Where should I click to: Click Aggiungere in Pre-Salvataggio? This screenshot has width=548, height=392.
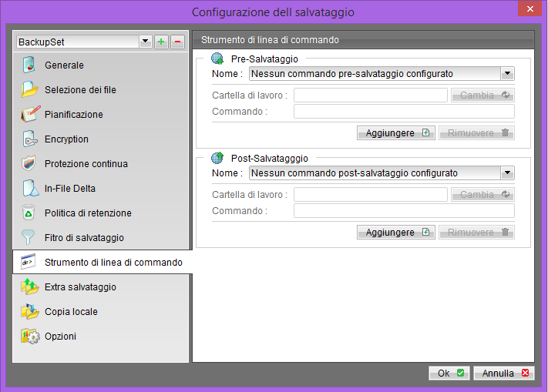[x=396, y=133]
